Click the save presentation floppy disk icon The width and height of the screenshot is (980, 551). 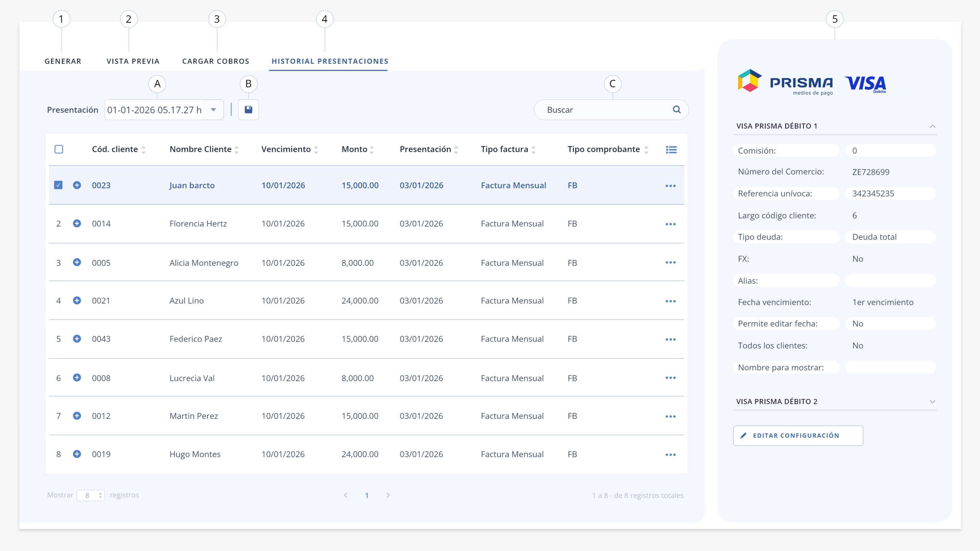click(x=248, y=110)
